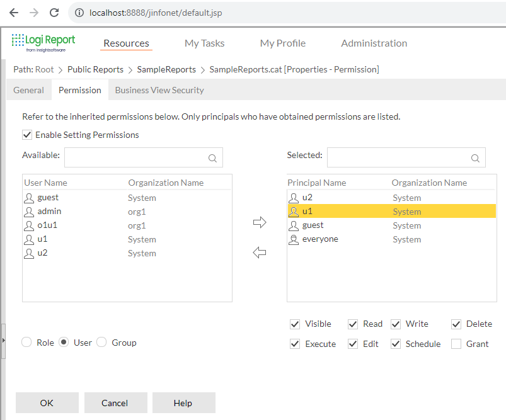Click the left arrow to remove a principal
The image size is (506, 420).
pos(259,252)
